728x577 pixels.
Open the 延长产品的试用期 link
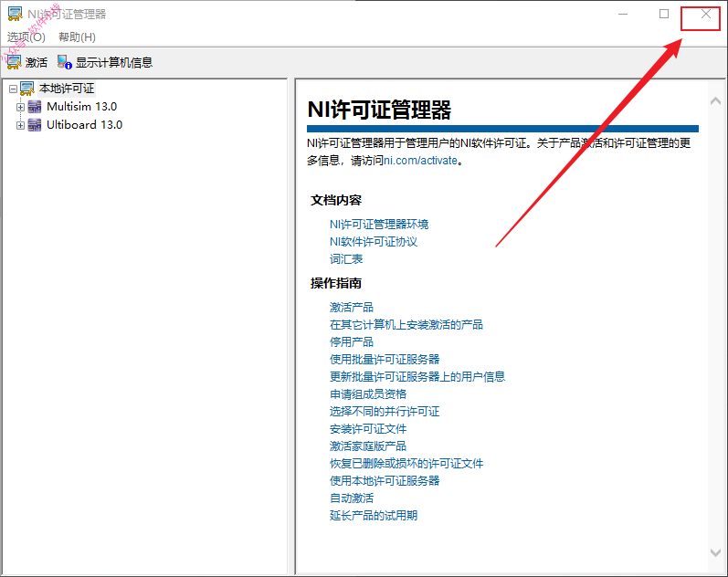374,515
